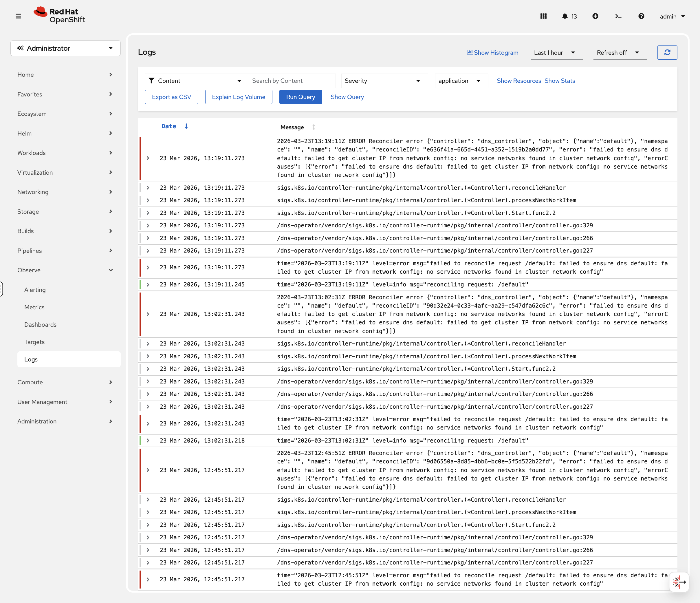Open the application launcher grid icon
This screenshot has height=603, width=700.
[x=543, y=16]
